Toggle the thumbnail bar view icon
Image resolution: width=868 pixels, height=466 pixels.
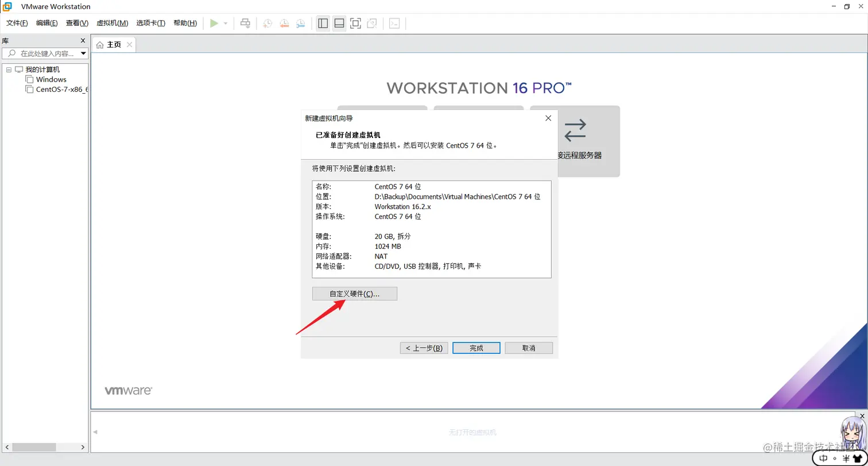(x=339, y=23)
